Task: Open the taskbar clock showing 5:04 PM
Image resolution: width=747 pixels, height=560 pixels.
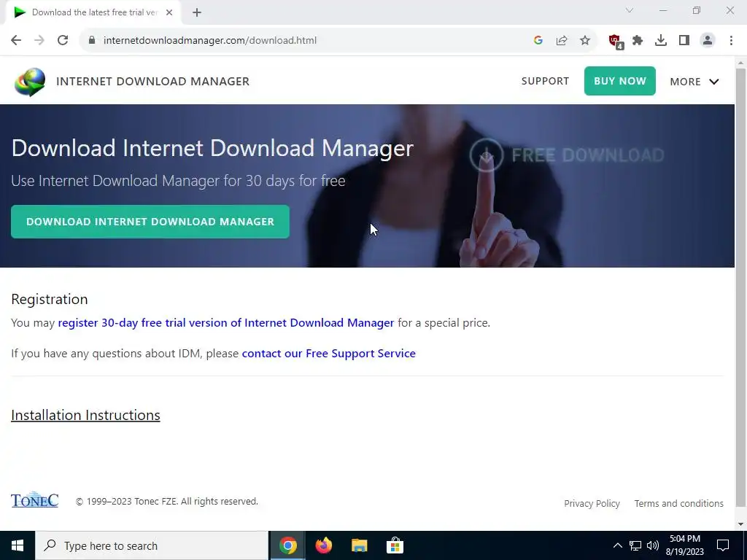Action: [x=684, y=545]
